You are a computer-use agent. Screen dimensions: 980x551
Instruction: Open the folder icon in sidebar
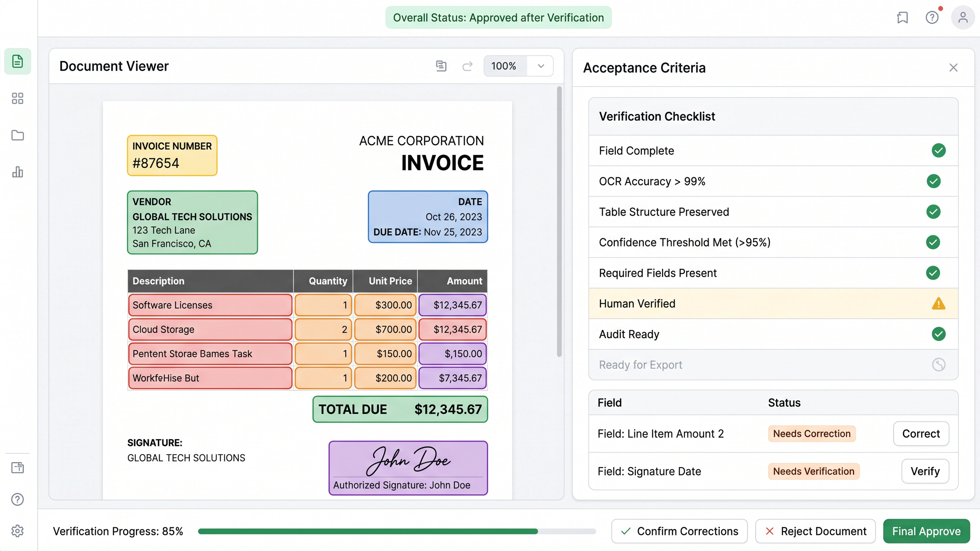pos(17,135)
